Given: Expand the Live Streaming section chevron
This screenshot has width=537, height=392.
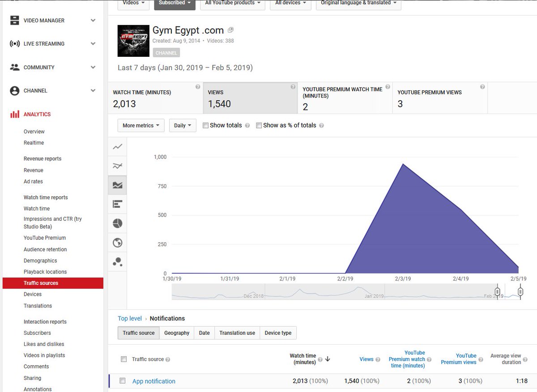Looking at the screenshot, I should coord(93,44).
